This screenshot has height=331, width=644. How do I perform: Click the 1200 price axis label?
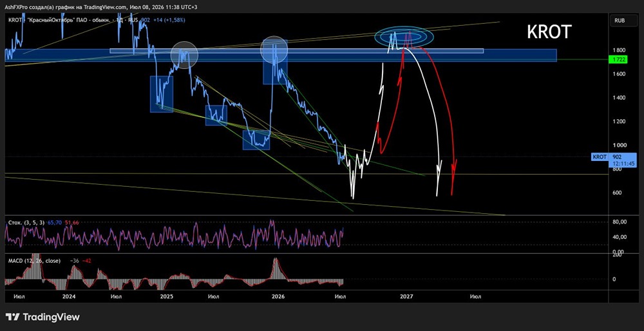pyautogui.click(x=618, y=122)
